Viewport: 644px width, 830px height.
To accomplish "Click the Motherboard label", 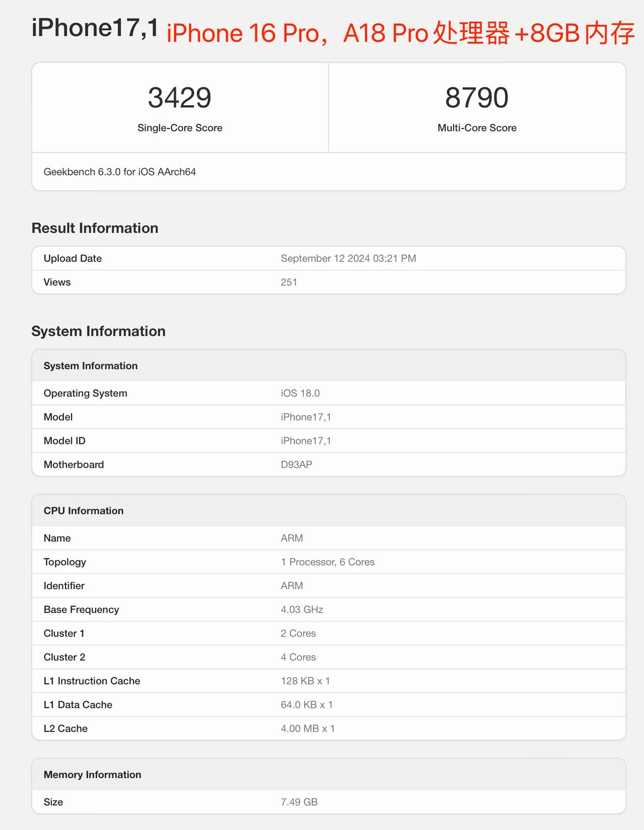I will click(x=74, y=465).
